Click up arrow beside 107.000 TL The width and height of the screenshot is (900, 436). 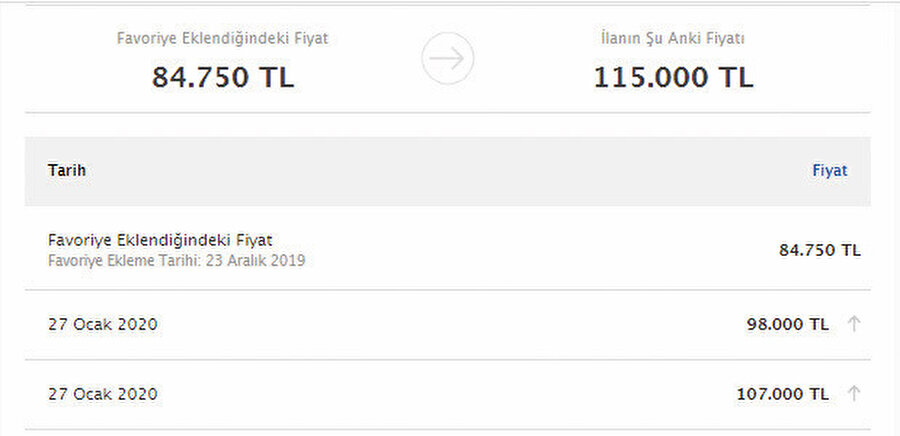[854, 394]
